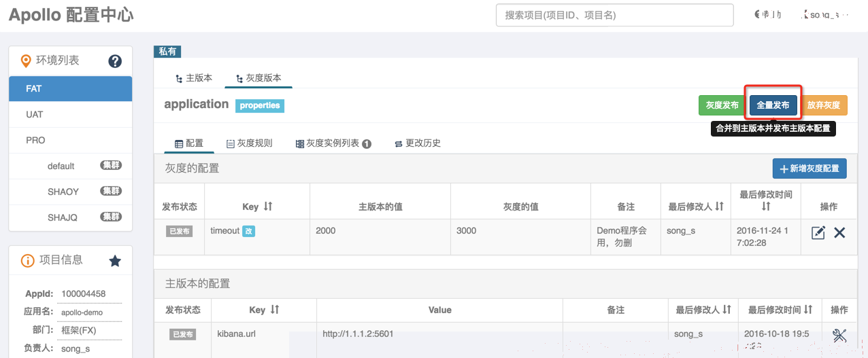Switch to the 主版本 branch tab
Screen dimensions: 868x358
(194, 78)
